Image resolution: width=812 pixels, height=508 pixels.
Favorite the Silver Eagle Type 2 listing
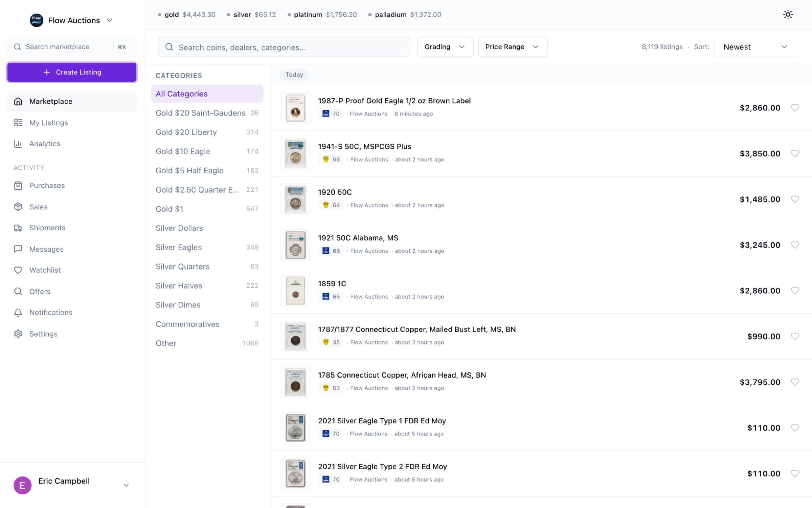pos(795,473)
